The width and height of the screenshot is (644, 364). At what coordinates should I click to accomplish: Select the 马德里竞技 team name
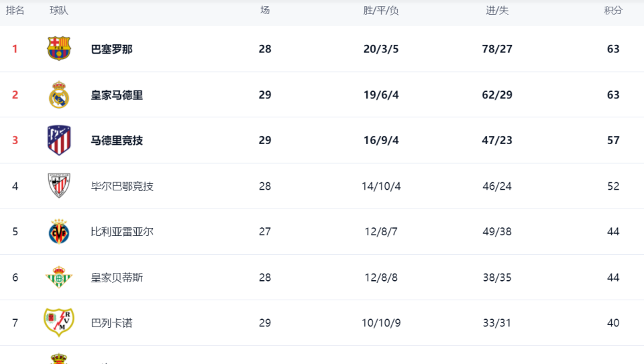[x=117, y=141]
